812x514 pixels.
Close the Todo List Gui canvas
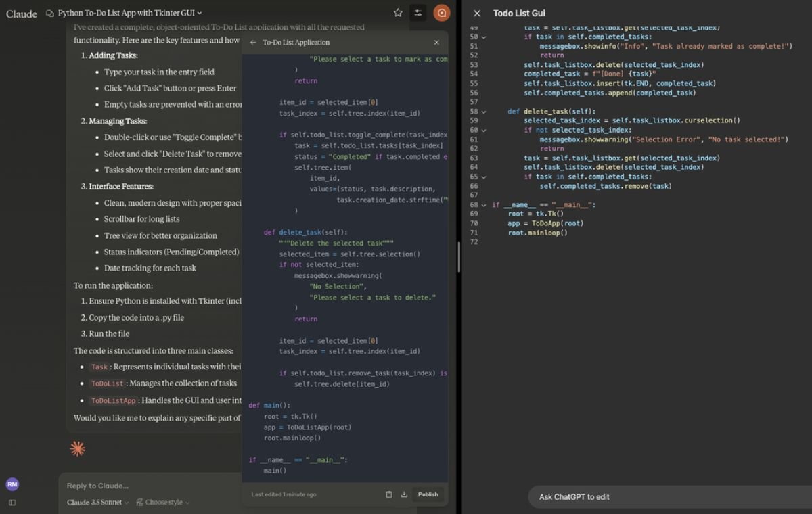tap(477, 13)
